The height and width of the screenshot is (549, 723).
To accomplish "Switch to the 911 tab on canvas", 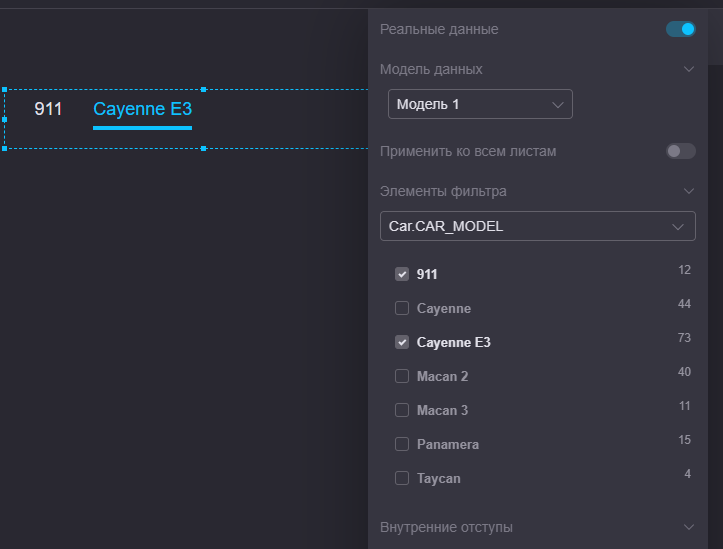I will pyautogui.click(x=48, y=109).
